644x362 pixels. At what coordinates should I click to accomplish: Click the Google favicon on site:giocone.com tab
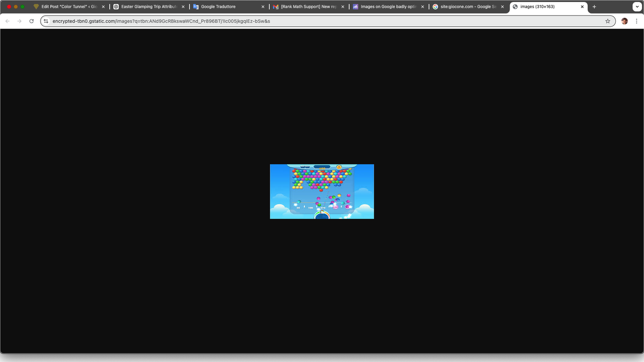[x=435, y=7]
